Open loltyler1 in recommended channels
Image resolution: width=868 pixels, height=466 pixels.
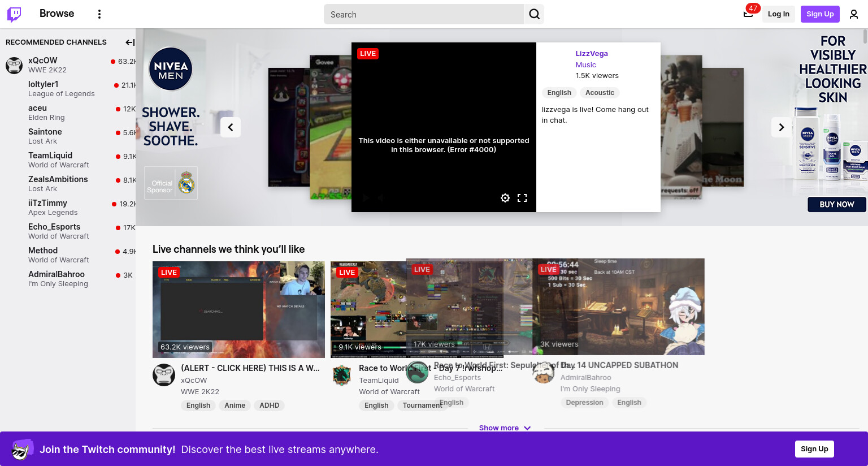pyautogui.click(x=68, y=89)
